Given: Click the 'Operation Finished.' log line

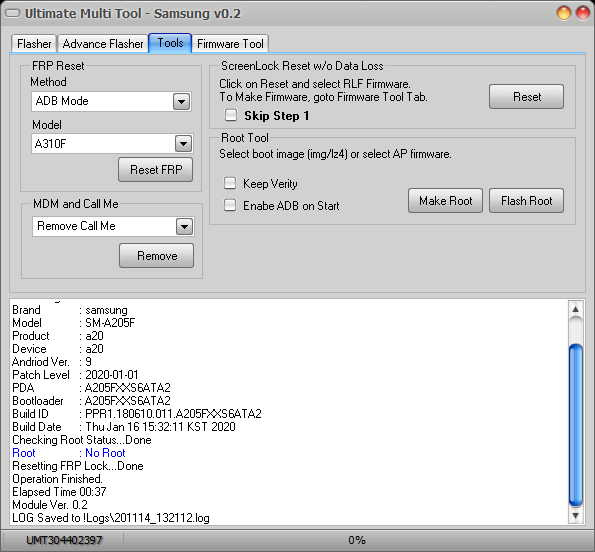Looking at the screenshot, I should pos(57,479).
